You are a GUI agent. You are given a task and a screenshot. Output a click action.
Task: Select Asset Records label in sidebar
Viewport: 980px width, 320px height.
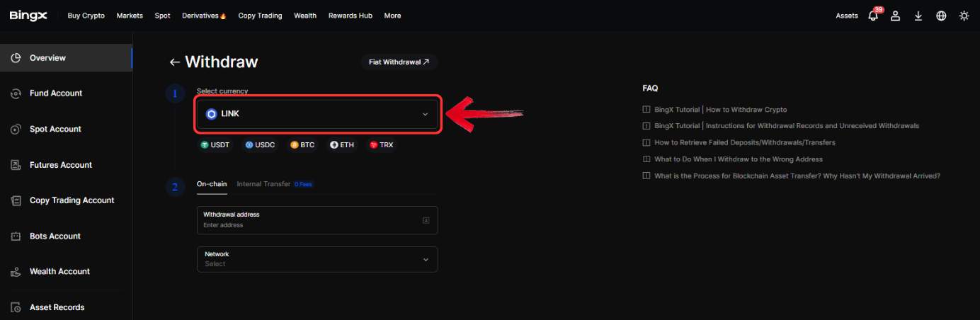(57, 308)
